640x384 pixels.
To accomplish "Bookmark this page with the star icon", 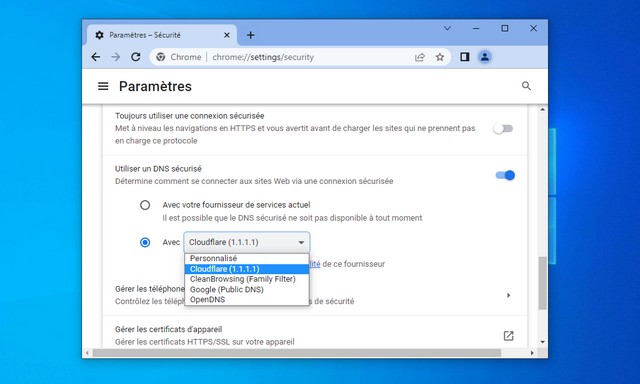I will (440, 57).
